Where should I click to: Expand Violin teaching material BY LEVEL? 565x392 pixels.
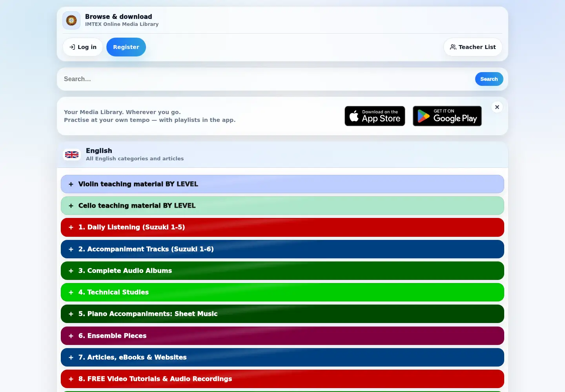tap(282, 184)
